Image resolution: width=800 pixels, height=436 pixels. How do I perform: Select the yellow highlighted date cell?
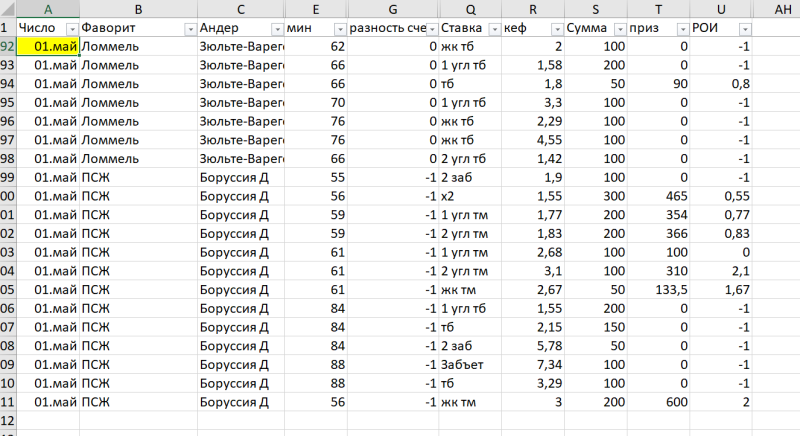coord(48,47)
